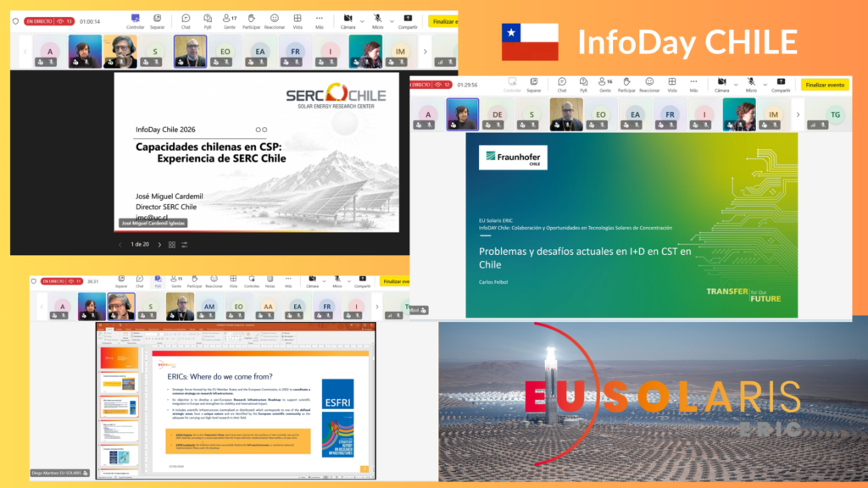
Task: Toggle Micro in Fraunhofer meeting window
Action: 751,85
